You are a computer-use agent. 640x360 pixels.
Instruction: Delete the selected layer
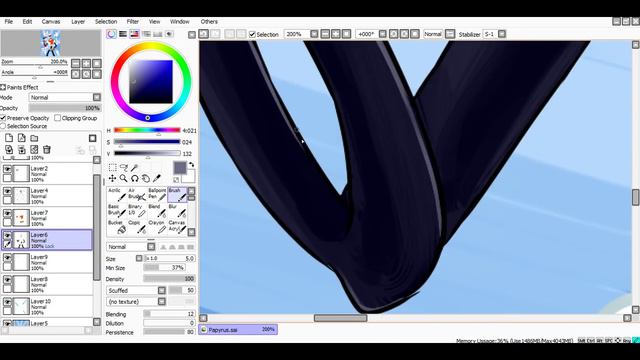pyautogui.click(x=47, y=150)
